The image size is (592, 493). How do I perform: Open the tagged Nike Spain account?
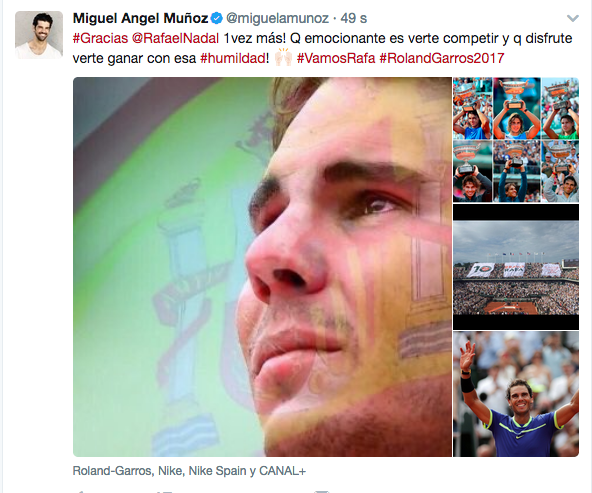point(219,471)
